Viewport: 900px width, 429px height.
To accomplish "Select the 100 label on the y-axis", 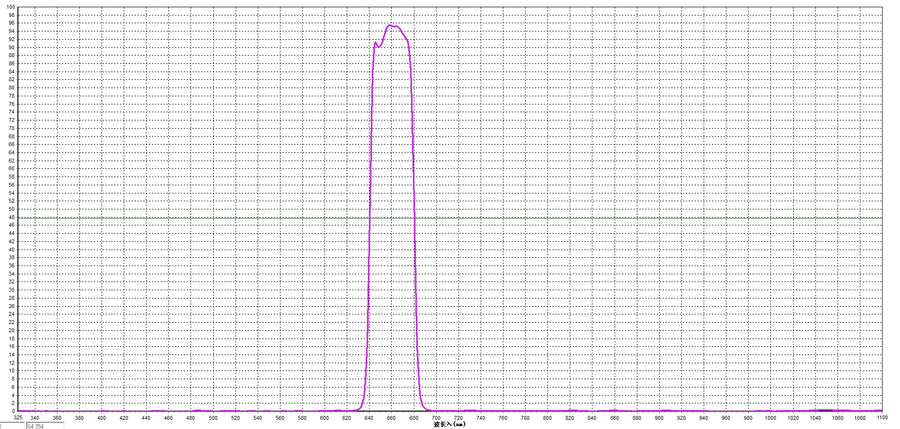I will pyautogui.click(x=9, y=7).
